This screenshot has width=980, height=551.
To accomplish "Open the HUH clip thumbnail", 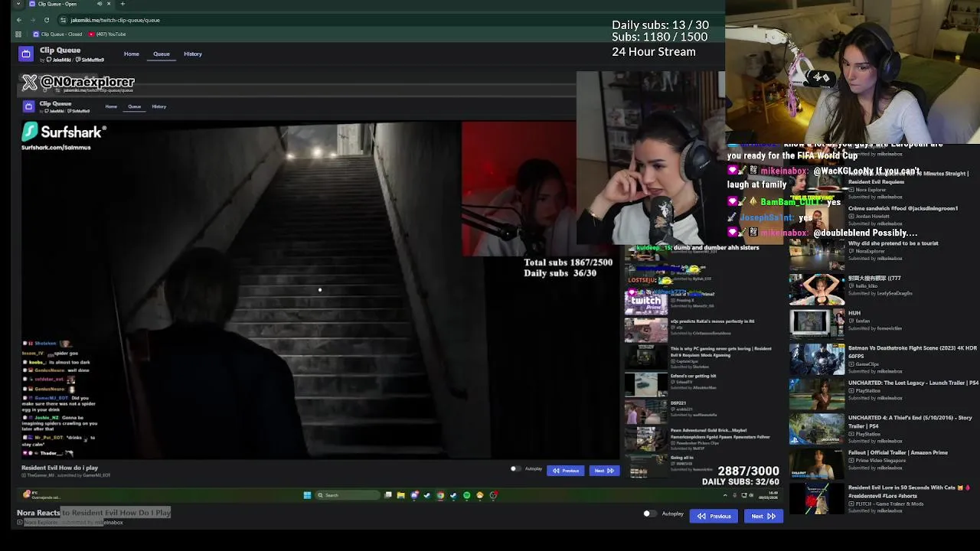I will click(817, 323).
